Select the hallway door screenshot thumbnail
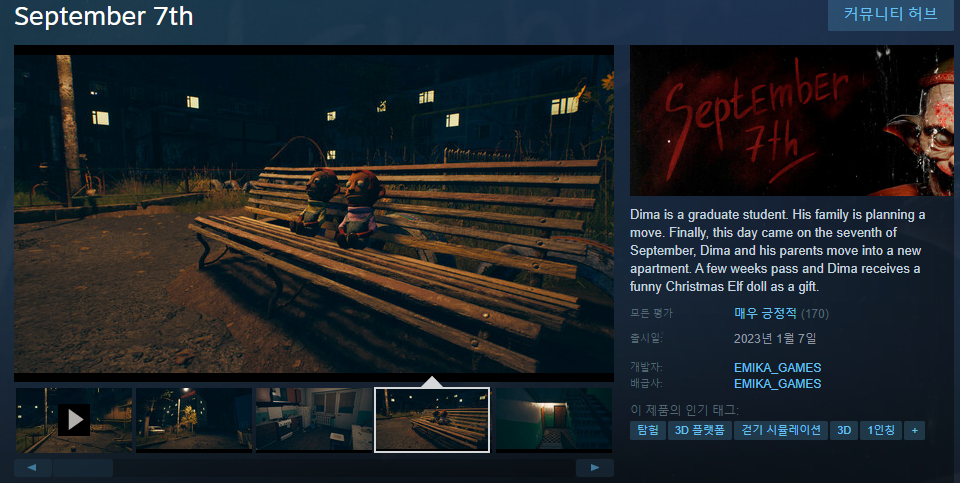960x483 pixels. pos(553,420)
